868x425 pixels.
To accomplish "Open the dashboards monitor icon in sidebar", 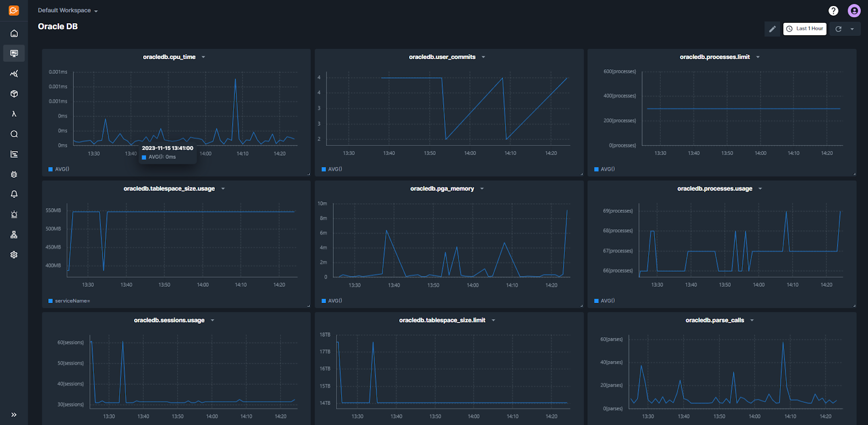I will pos(14,53).
